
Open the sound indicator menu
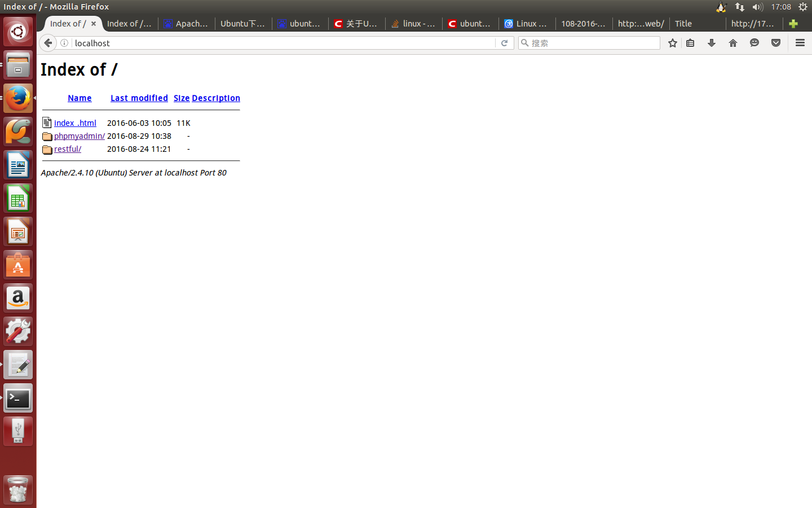757,6
